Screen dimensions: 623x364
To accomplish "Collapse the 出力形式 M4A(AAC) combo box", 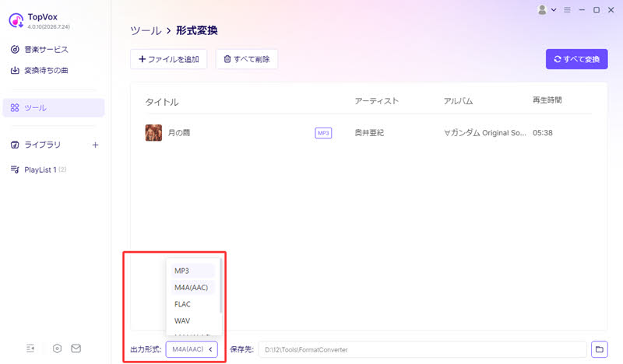I will tap(192, 349).
